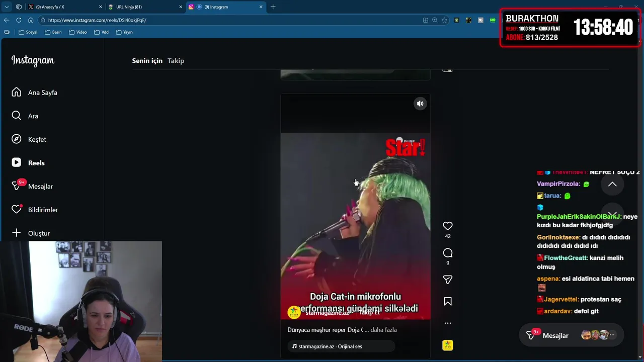Open reel comments bubble icon
Viewport: 644px width, 362px height.
click(448, 253)
